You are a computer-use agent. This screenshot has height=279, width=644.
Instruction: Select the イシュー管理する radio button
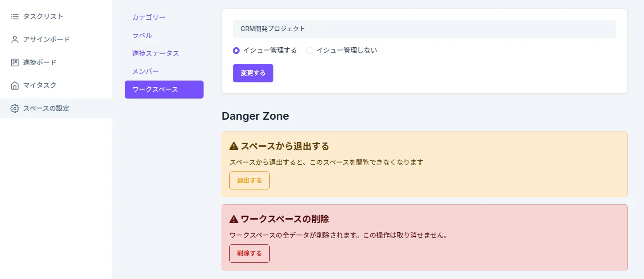click(236, 51)
